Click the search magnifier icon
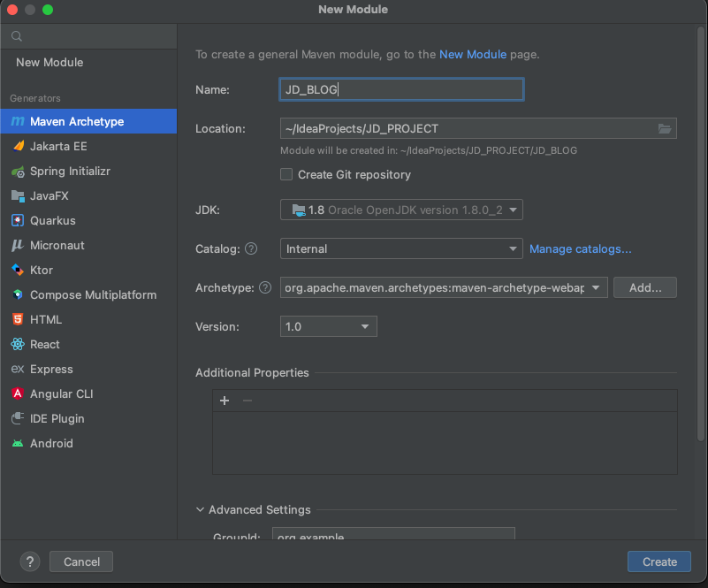The height and width of the screenshot is (588, 708). coord(17,36)
